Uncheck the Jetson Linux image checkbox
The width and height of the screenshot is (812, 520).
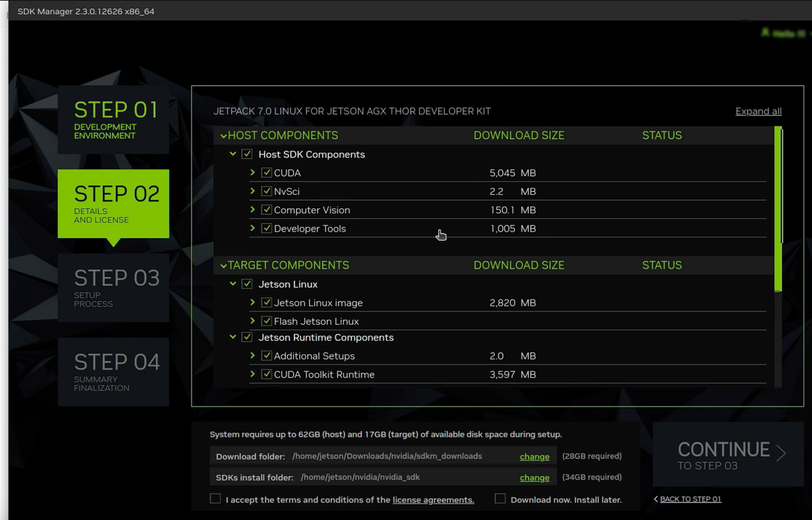pyautogui.click(x=266, y=303)
